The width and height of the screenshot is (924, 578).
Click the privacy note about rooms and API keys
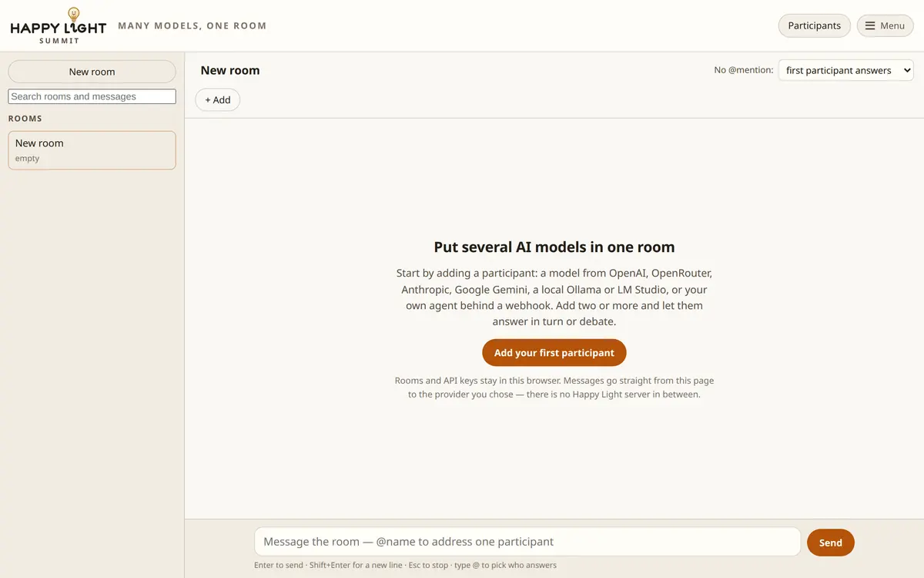[x=554, y=388]
